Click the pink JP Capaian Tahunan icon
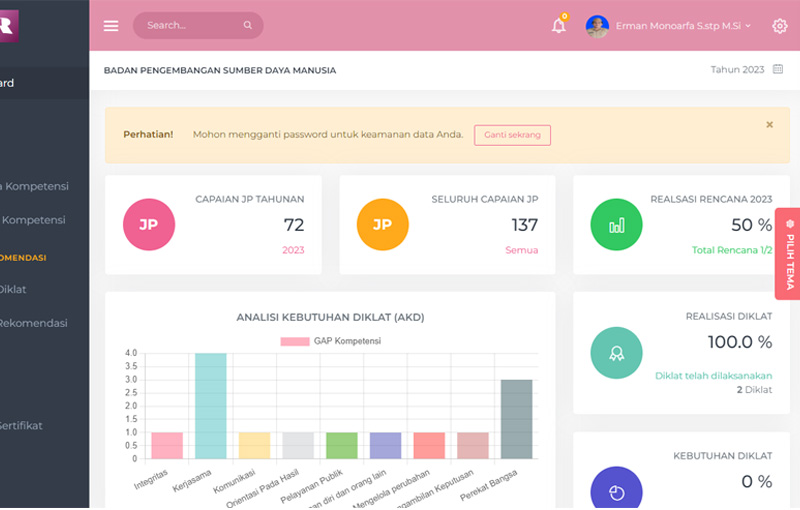800x510 pixels. pyautogui.click(x=149, y=225)
